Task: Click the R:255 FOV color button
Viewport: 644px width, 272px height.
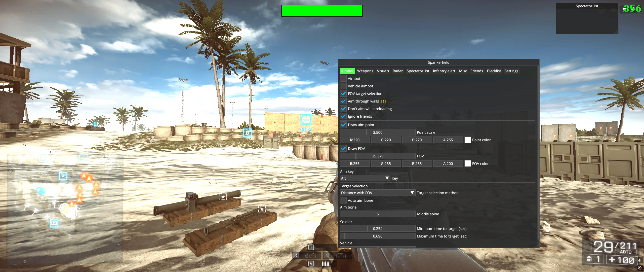Action: 355,163
